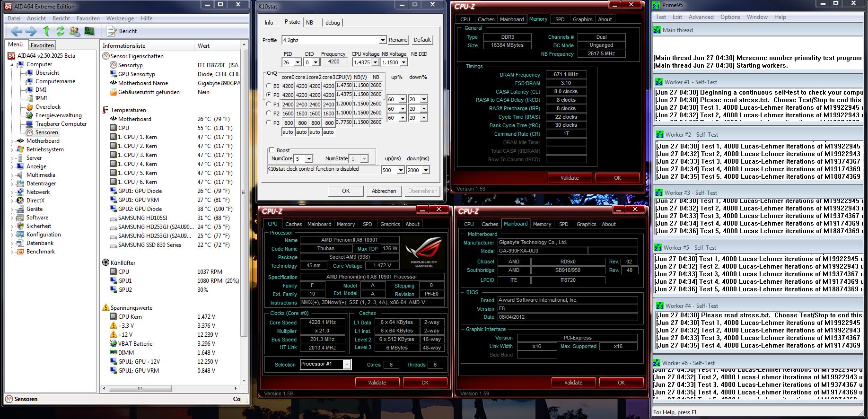
Task: Collapse the Computer tree node
Action: coord(12,64)
